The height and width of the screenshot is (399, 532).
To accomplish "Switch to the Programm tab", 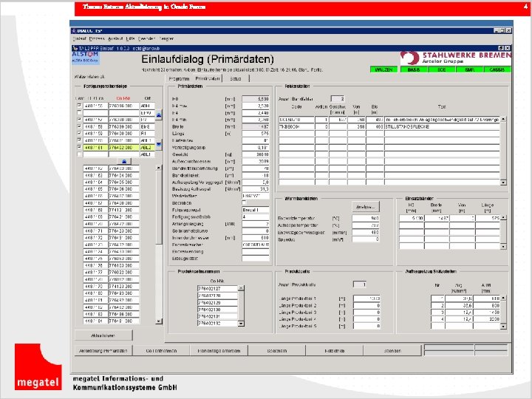I will click(x=179, y=78).
